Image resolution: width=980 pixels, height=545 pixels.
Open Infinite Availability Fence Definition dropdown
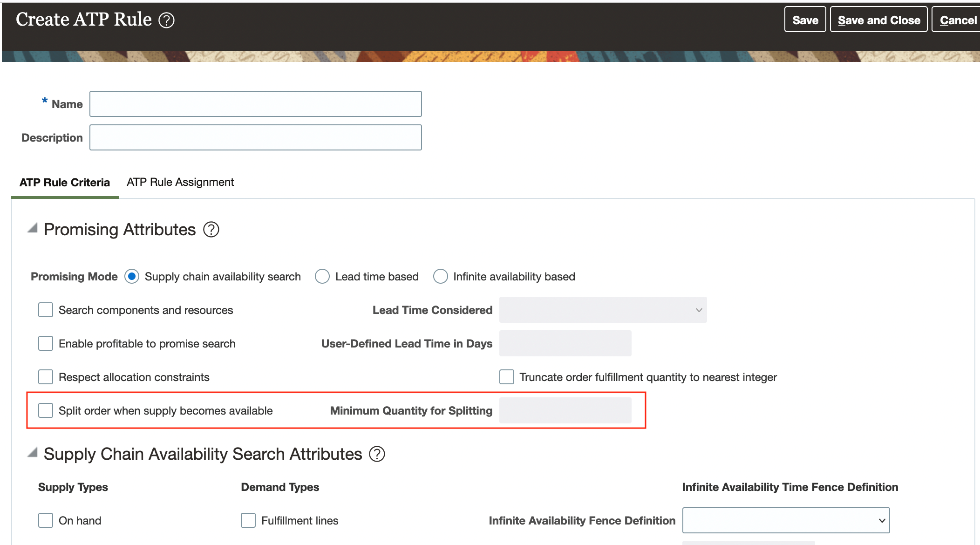786,520
